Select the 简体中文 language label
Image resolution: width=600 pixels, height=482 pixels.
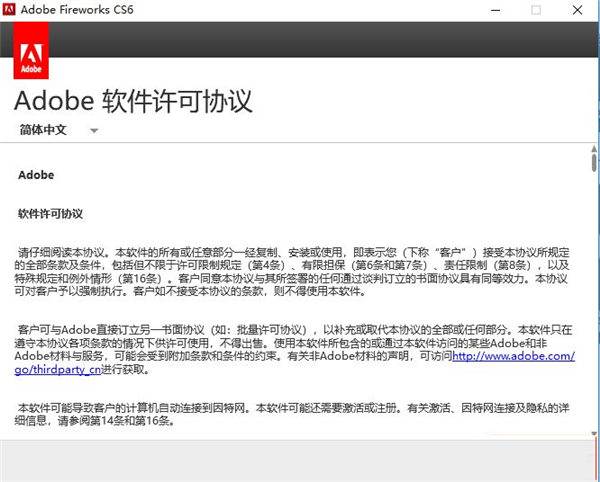coord(43,130)
